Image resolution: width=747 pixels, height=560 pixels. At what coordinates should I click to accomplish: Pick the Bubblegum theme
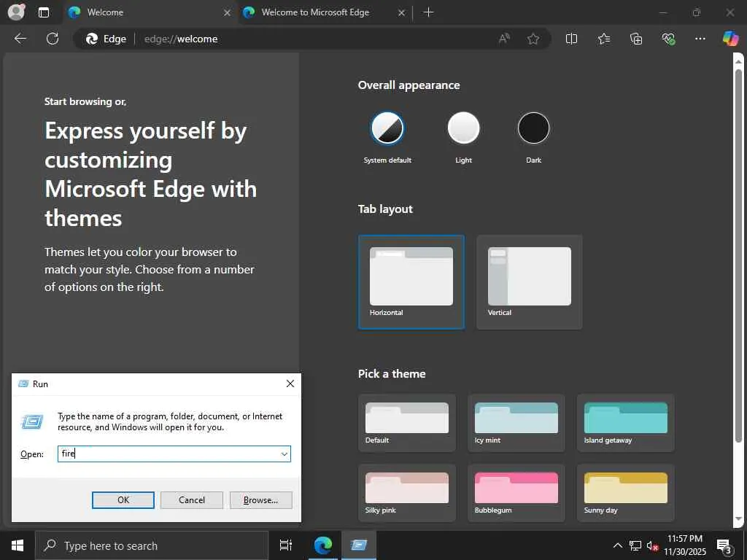coord(516,493)
